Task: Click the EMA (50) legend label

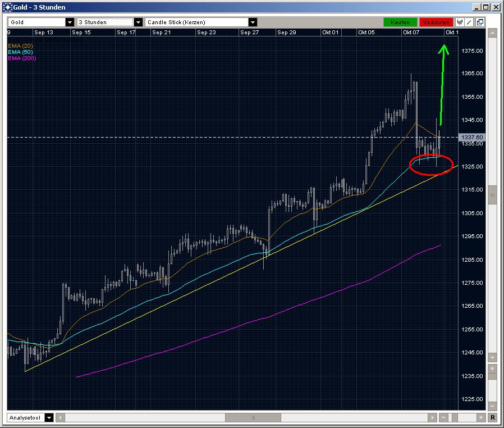Action: (x=20, y=52)
